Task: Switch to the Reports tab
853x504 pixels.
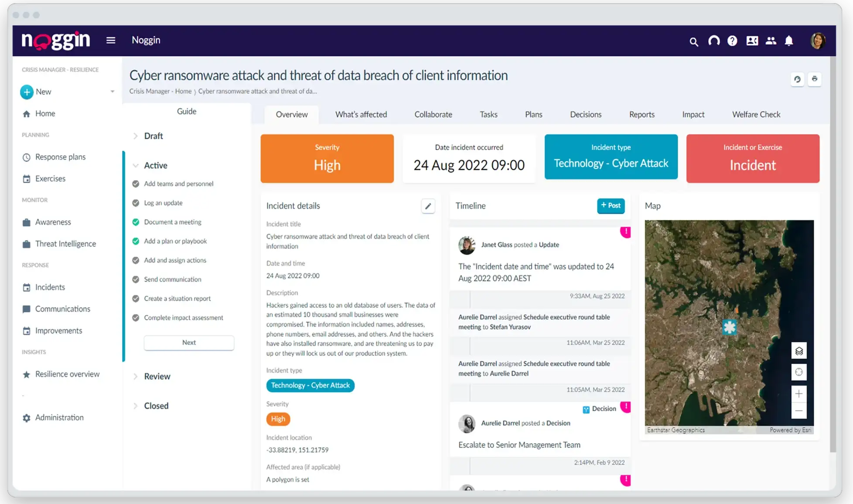Action: click(641, 115)
